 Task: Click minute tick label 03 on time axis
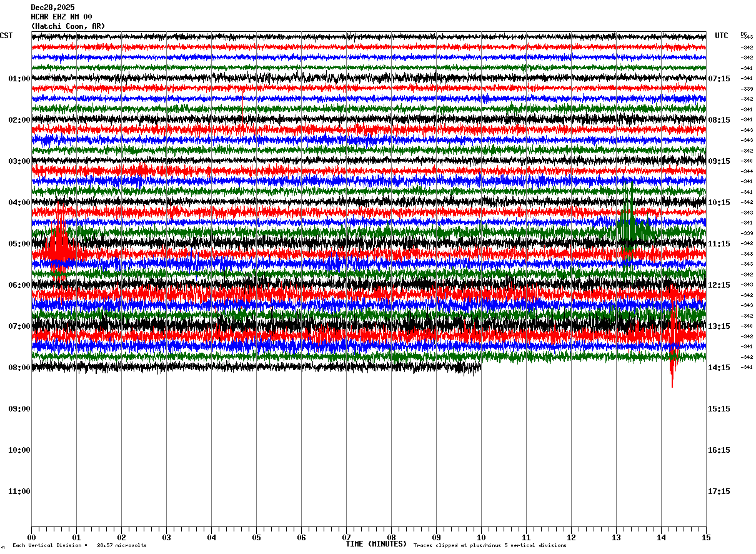point(167,537)
